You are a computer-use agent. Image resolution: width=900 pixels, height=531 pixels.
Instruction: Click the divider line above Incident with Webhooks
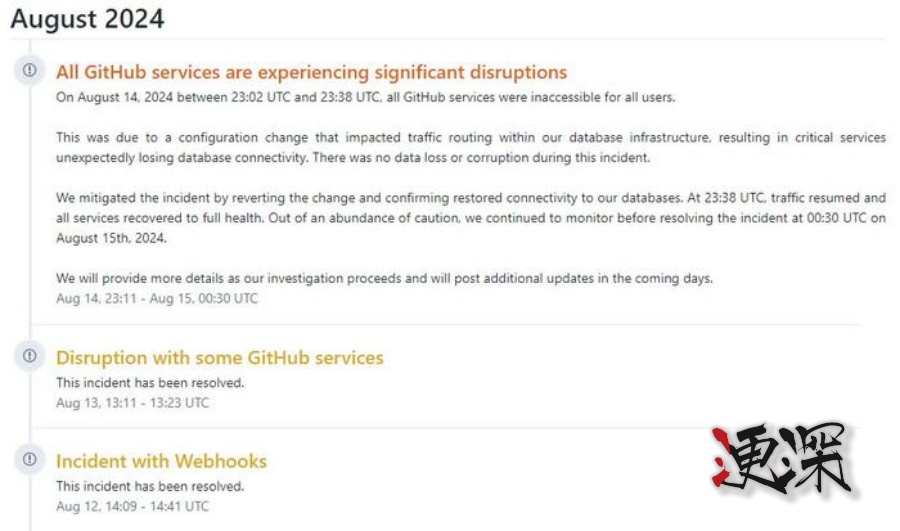coord(450,428)
